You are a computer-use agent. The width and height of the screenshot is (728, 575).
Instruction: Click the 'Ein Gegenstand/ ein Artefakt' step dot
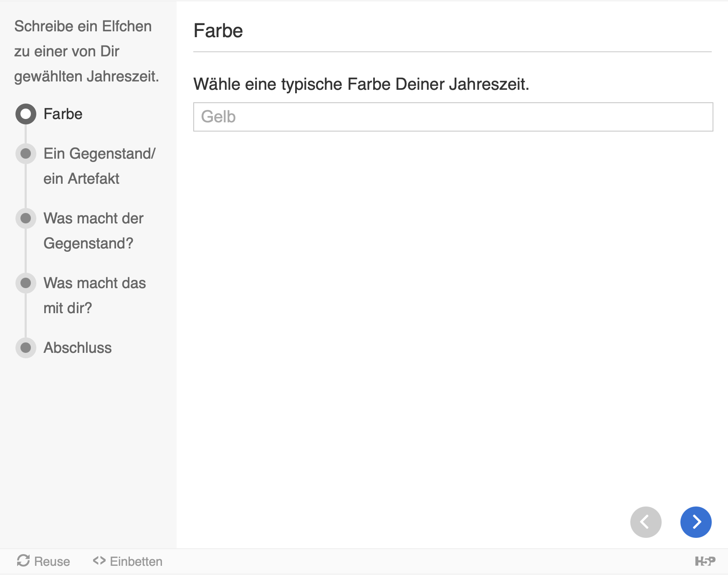26,154
